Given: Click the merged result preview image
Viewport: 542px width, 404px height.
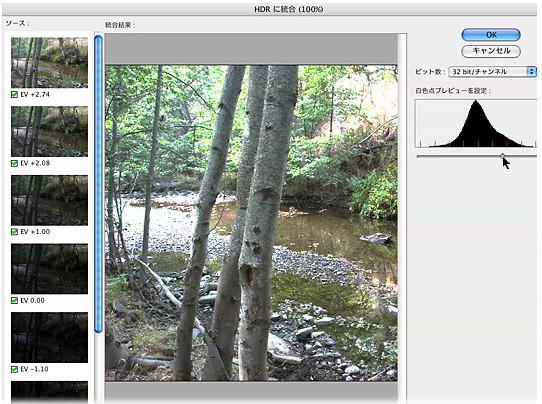Looking at the screenshot, I should coord(251,223).
